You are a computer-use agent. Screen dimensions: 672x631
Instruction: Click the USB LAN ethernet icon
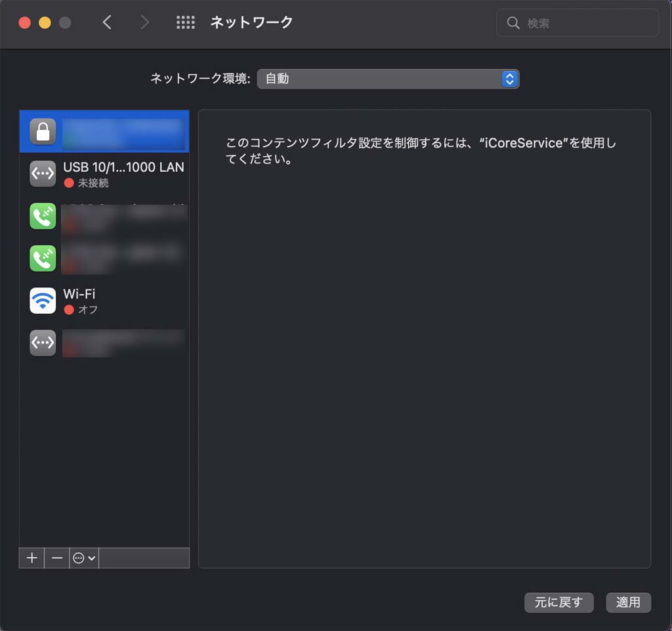(43, 174)
